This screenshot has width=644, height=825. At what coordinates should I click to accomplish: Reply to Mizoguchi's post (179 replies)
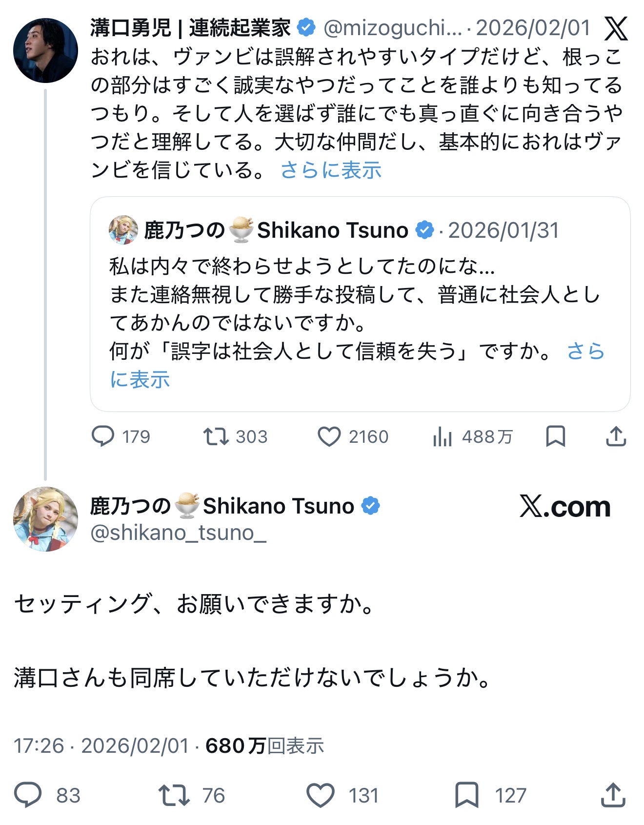click(103, 436)
